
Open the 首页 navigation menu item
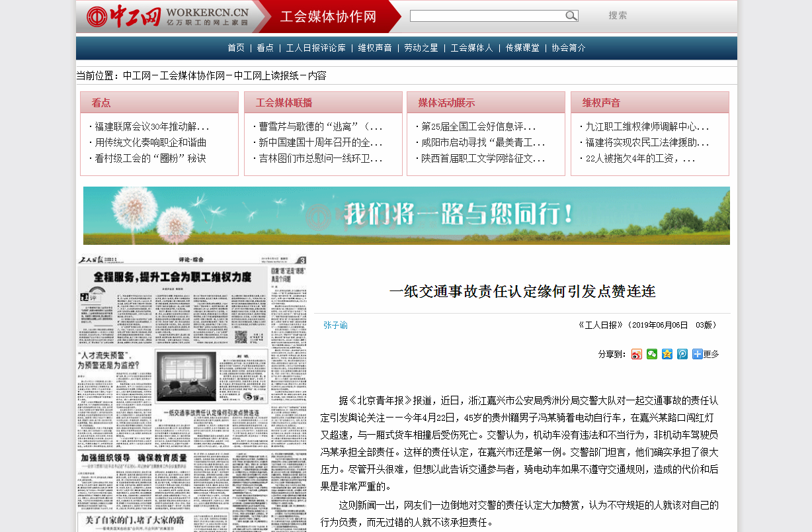tap(236, 48)
